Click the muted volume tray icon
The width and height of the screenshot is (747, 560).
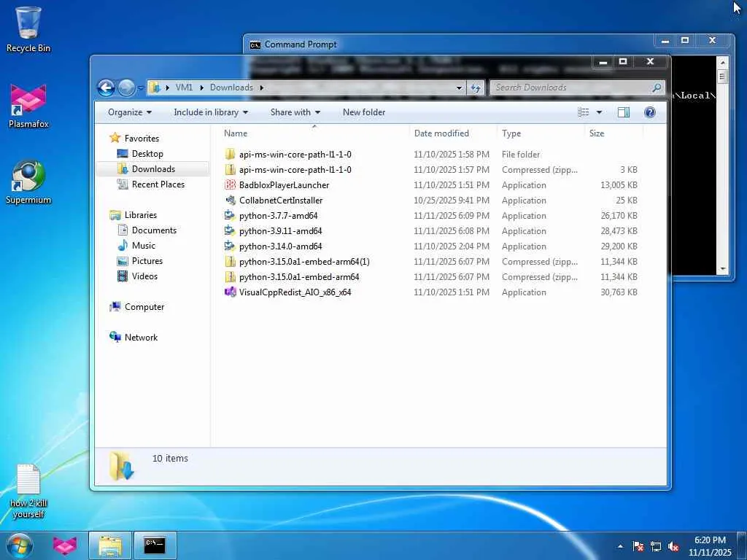(673, 546)
